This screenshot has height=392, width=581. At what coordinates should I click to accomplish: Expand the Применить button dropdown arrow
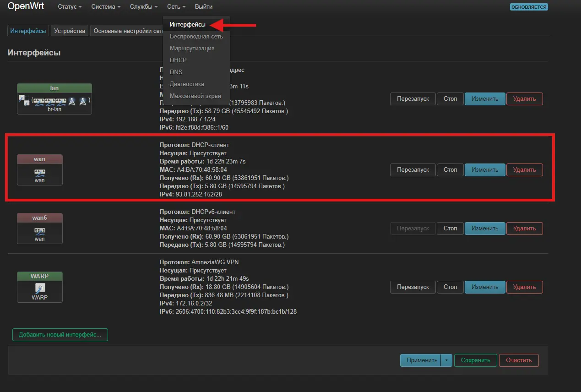click(447, 360)
